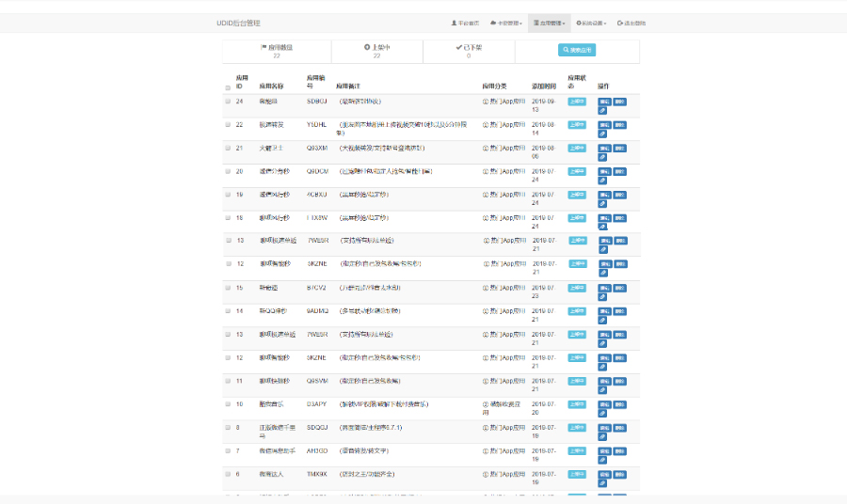Open the link icon for app ID 20
This screenshot has width=847, height=504.
[602, 181]
